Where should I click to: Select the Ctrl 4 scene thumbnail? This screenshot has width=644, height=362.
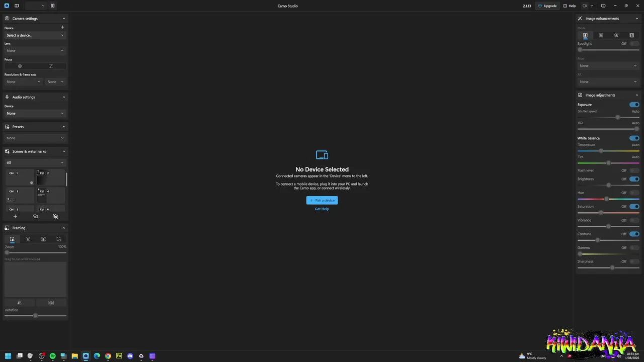pos(51,196)
